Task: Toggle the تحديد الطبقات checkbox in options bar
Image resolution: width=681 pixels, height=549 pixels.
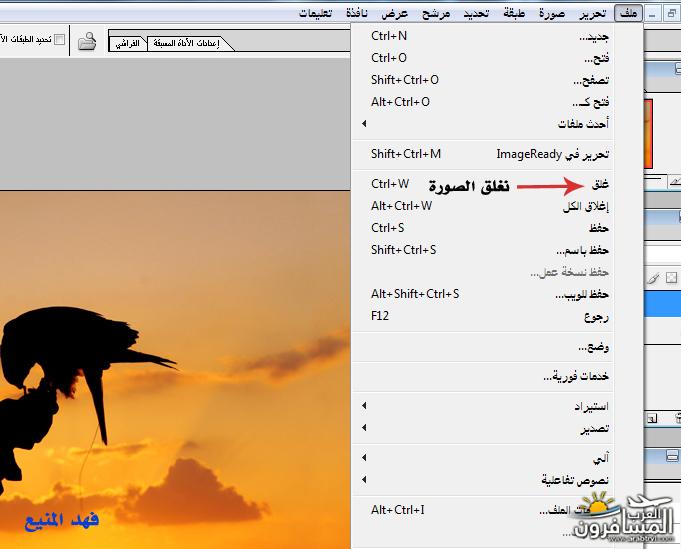Action: point(60,40)
